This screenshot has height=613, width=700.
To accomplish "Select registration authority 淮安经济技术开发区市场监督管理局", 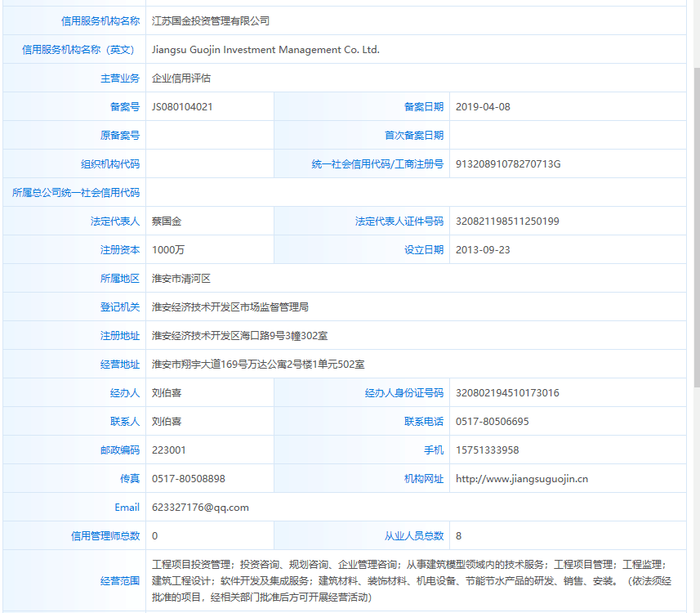I will [230, 307].
